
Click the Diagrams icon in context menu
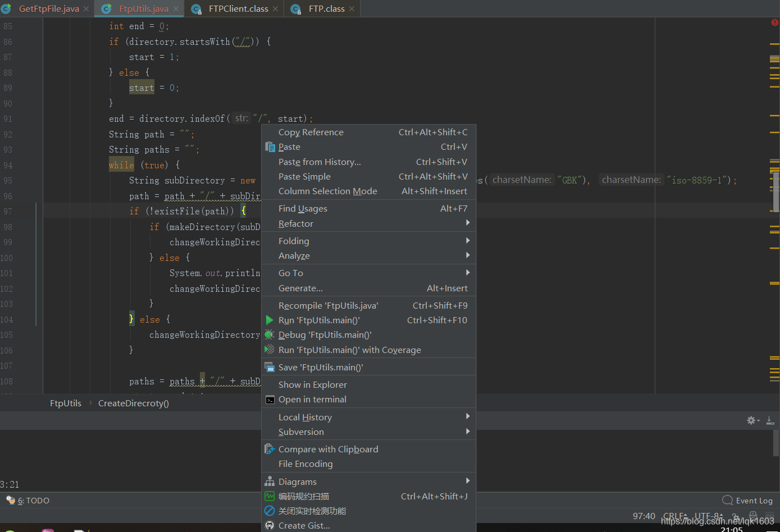(x=270, y=481)
